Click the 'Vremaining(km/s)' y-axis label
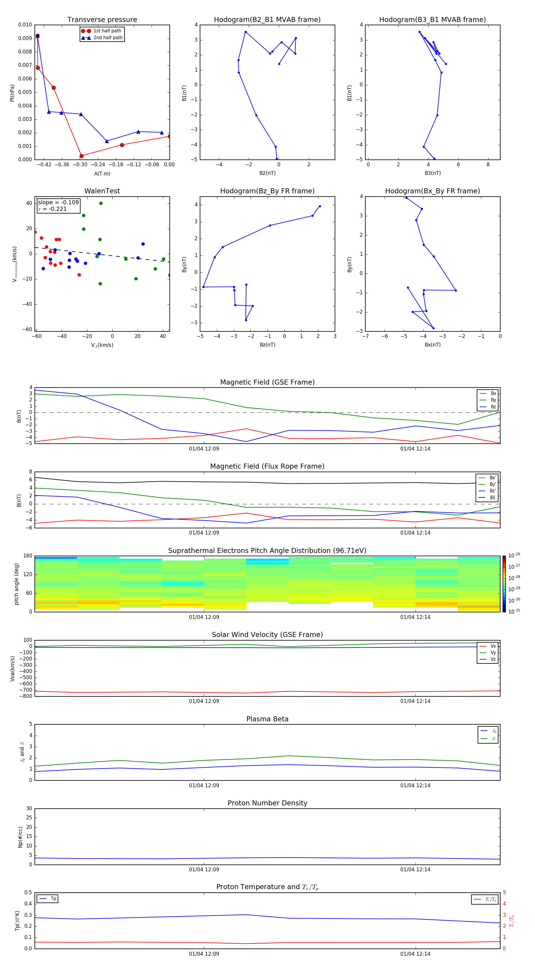The height and width of the screenshot is (980, 535). click(15, 264)
